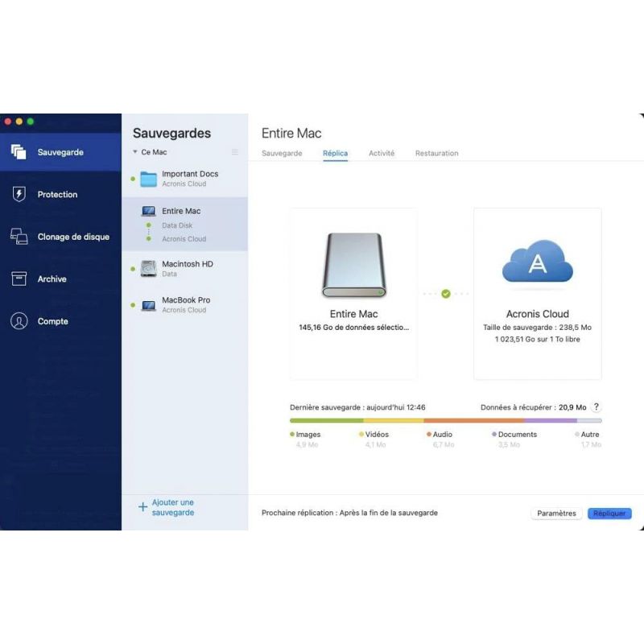Click the Acronis Cloud destination icon
The width and height of the screenshot is (644, 644).
click(537, 262)
